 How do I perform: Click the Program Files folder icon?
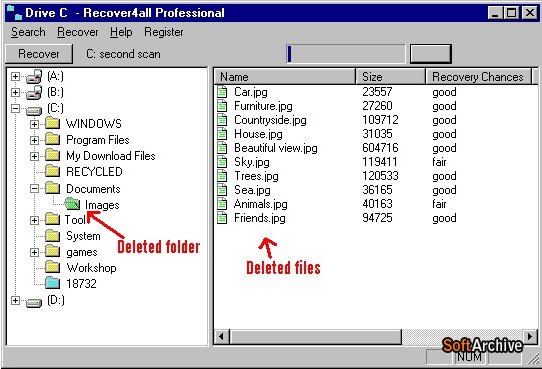(53, 139)
